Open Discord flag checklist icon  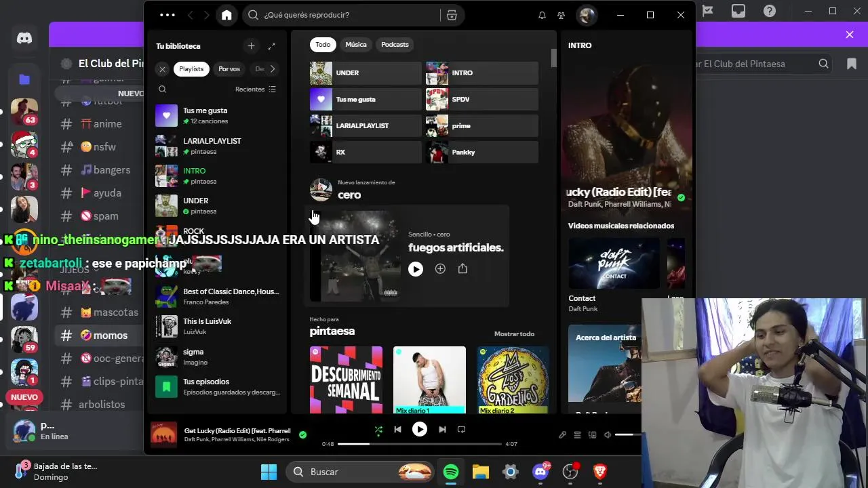point(708,11)
